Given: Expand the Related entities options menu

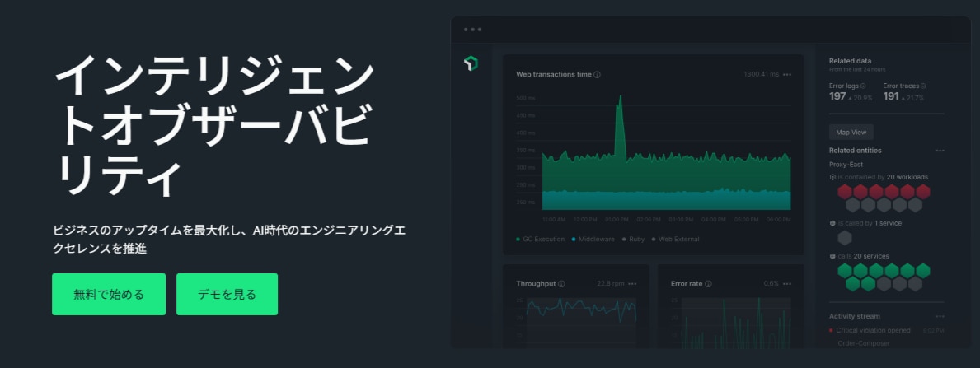Looking at the screenshot, I should 940,151.
